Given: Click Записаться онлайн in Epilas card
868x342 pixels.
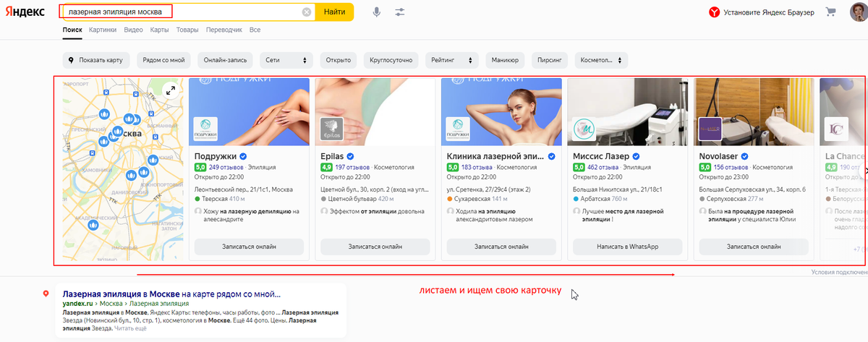Looking at the screenshot, I should pyautogui.click(x=375, y=247).
